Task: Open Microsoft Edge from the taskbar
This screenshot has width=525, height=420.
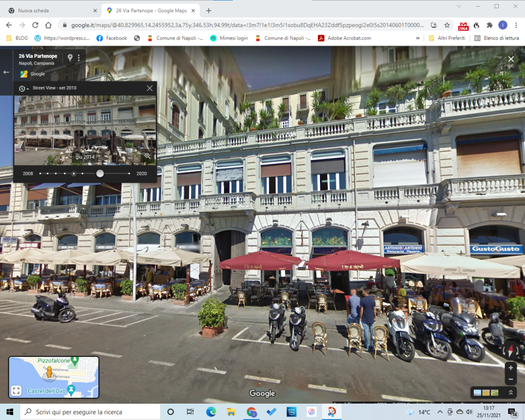Action: (x=211, y=412)
